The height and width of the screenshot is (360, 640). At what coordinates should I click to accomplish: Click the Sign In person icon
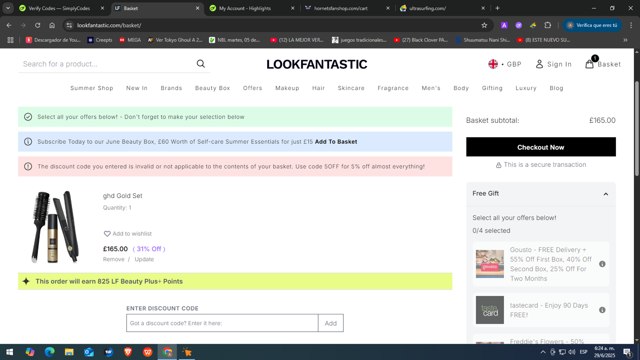(539, 64)
